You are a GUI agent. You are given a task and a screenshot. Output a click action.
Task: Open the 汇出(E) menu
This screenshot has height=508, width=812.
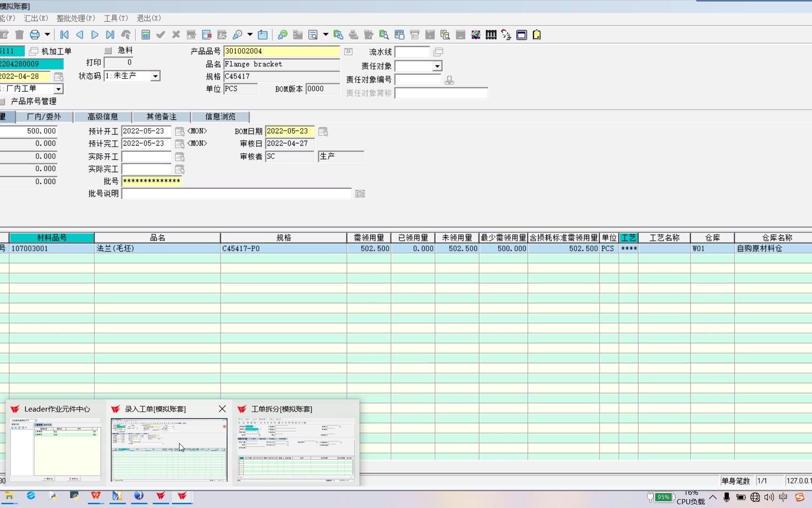point(36,18)
